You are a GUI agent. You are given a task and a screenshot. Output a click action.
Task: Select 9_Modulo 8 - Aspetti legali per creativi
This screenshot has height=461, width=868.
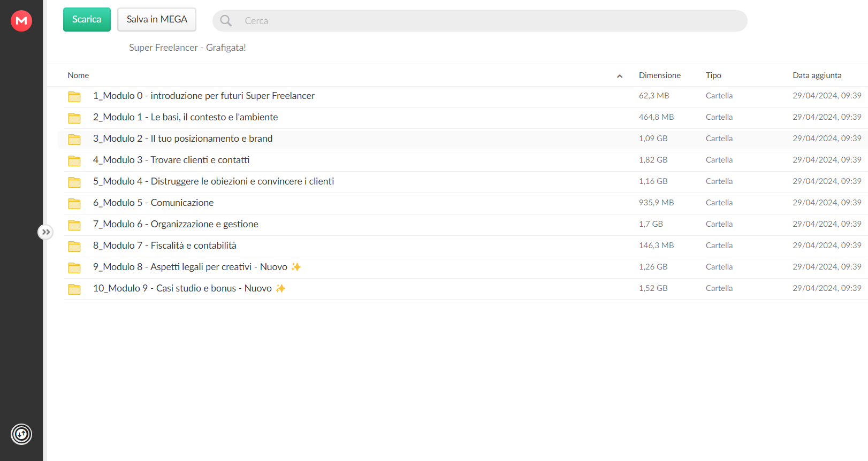click(197, 267)
